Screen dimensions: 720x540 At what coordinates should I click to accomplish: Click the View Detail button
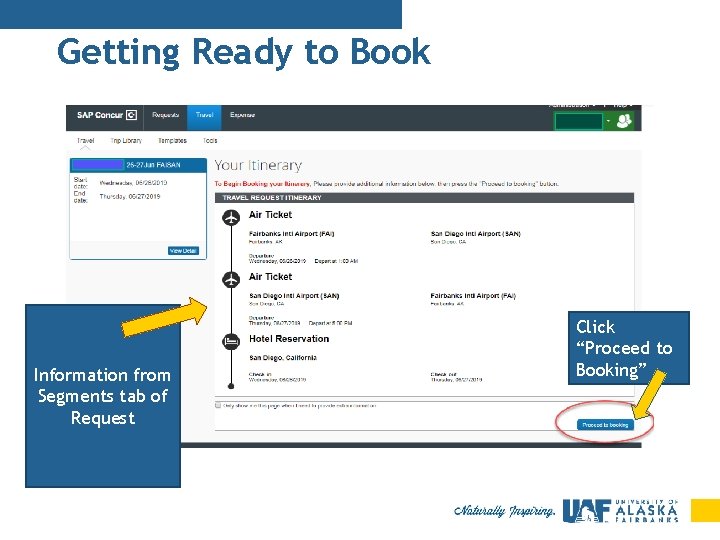pos(183,251)
